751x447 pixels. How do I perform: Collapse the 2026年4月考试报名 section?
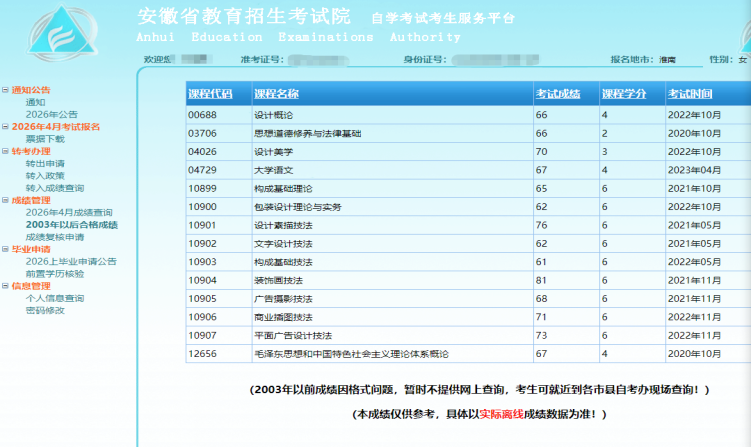click(x=5, y=127)
